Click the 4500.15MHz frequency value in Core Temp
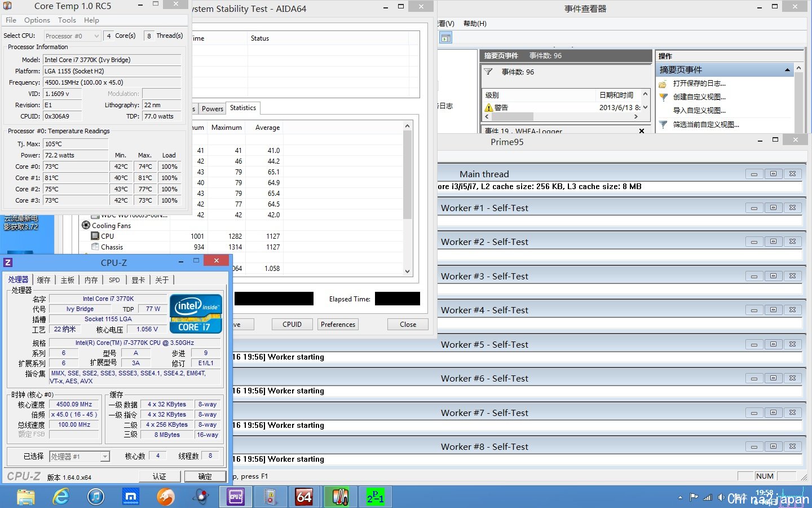Image resolution: width=812 pixels, height=508 pixels. (112, 82)
